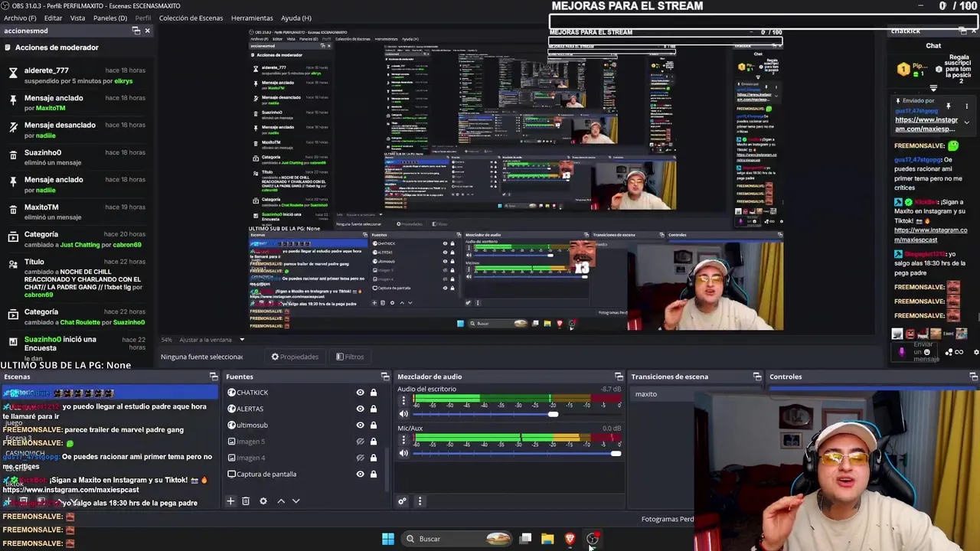Image resolution: width=980 pixels, height=551 pixels.
Task: Lock toggle for CHATKICK source
Action: click(374, 393)
